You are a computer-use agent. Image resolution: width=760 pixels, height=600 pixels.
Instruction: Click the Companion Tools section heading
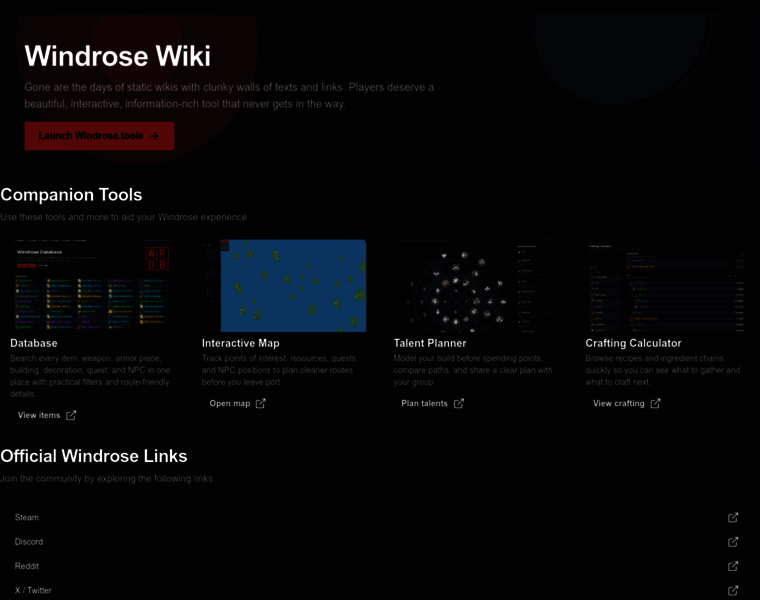[x=71, y=195]
